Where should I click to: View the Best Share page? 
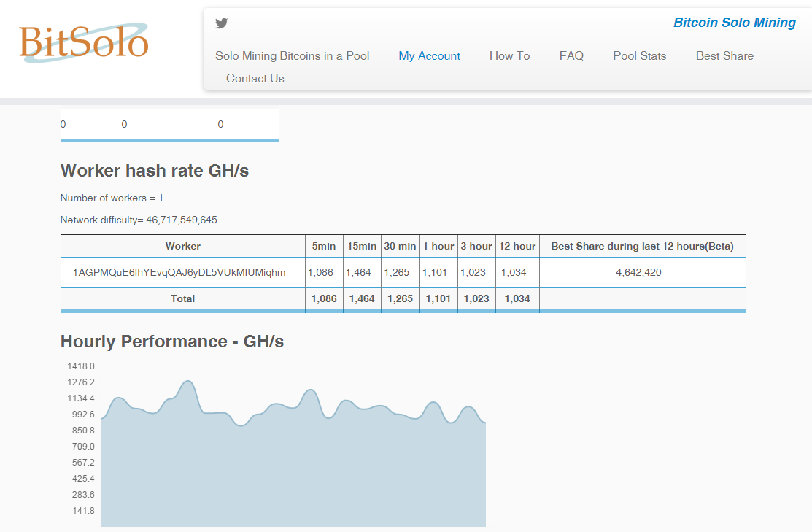pos(724,56)
